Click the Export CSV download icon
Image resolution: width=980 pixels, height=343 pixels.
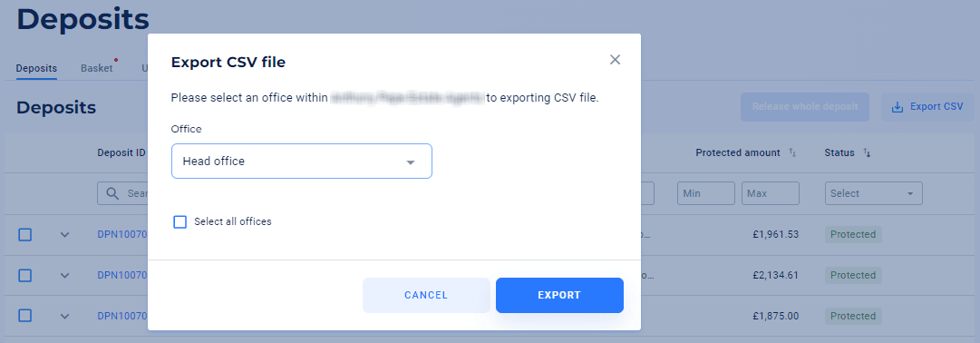click(x=897, y=107)
